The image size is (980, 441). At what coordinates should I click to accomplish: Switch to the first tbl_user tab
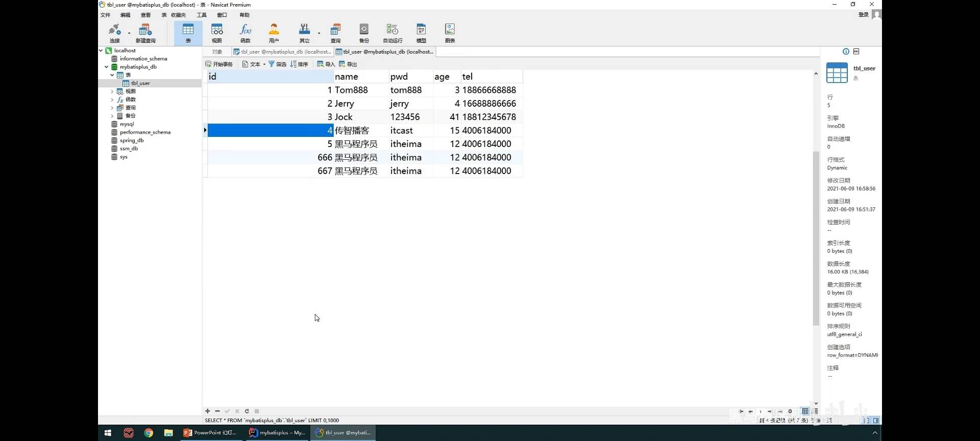pos(282,52)
